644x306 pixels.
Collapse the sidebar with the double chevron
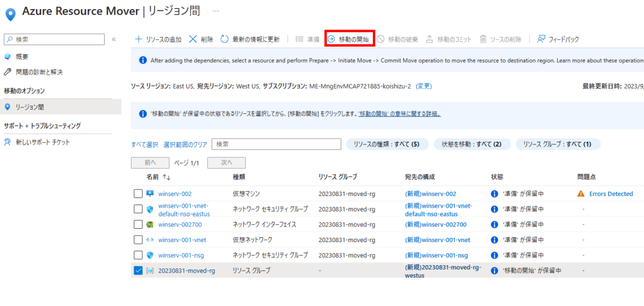coord(114,39)
